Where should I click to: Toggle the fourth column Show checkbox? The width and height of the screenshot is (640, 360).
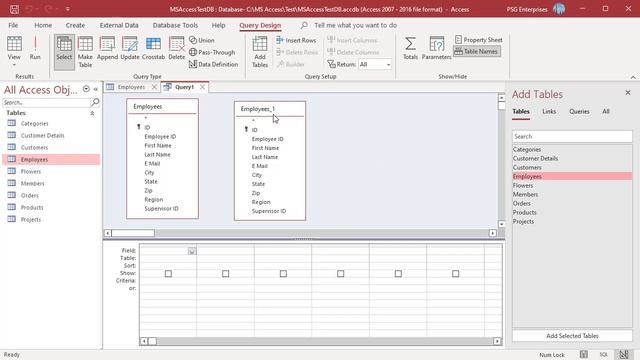341,273
